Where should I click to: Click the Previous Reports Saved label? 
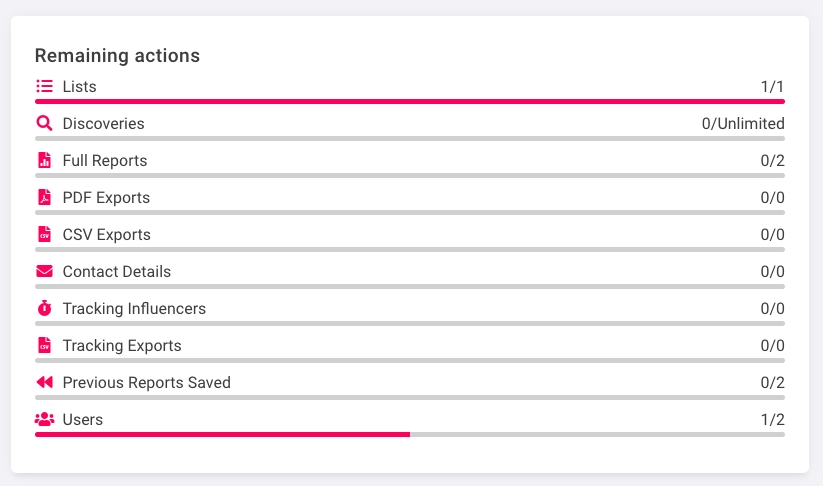(146, 383)
